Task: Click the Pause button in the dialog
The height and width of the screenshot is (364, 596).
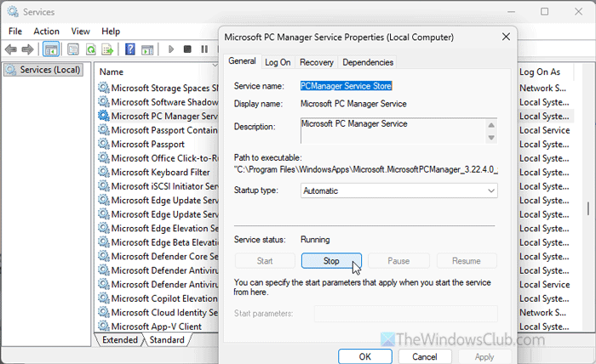Action: [x=398, y=261]
